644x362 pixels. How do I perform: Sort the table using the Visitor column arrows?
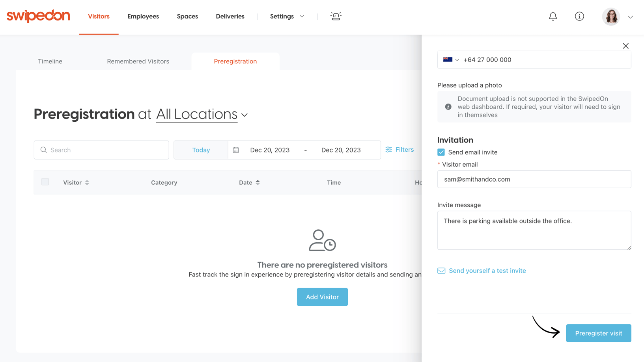(x=87, y=182)
